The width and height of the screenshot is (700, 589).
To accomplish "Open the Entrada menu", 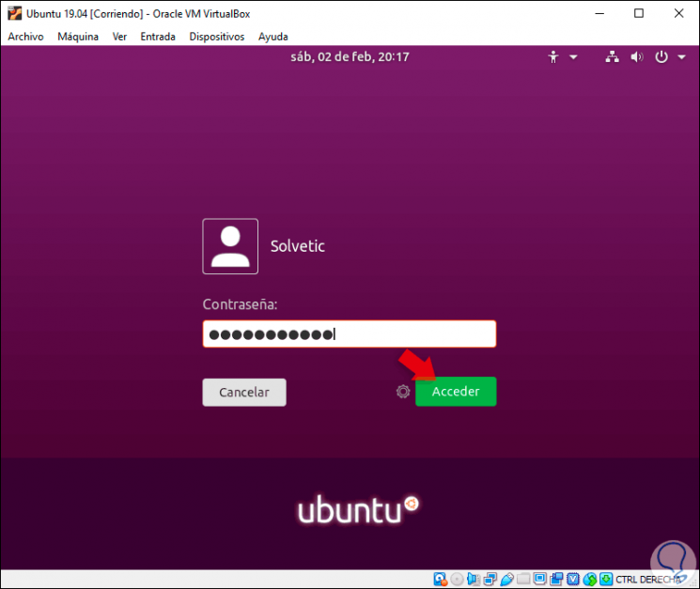I will point(158,37).
